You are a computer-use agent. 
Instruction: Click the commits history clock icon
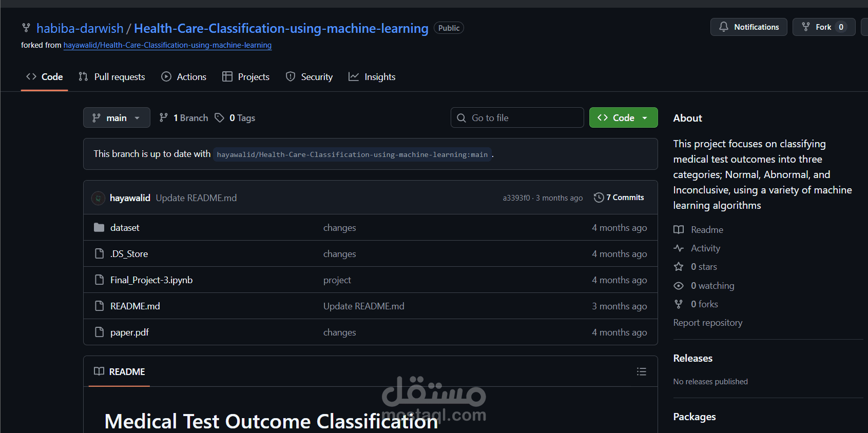[599, 198]
